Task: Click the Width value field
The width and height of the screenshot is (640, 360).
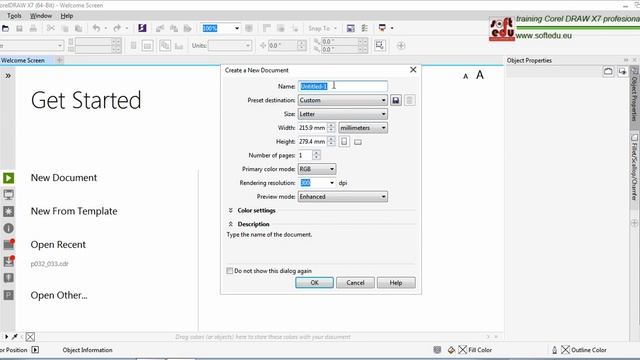Action: [313, 128]
